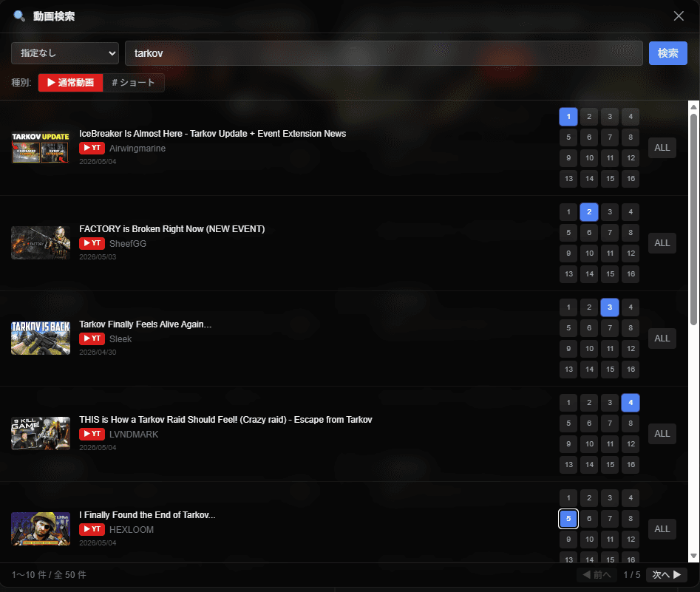This screenshot has width=700, height=592.
Task: Select slot 1 for IceBreaker video
Action: click(568, 117)
